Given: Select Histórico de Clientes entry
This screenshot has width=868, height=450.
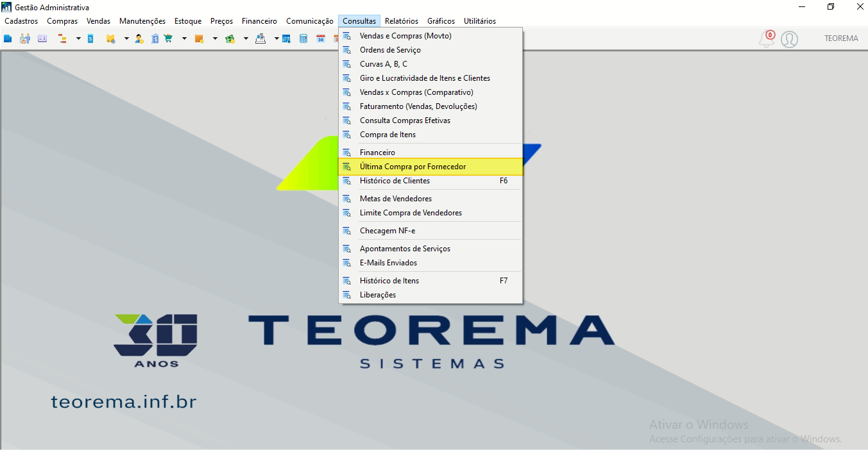Looking at the screenshot, I should [431, 181].
